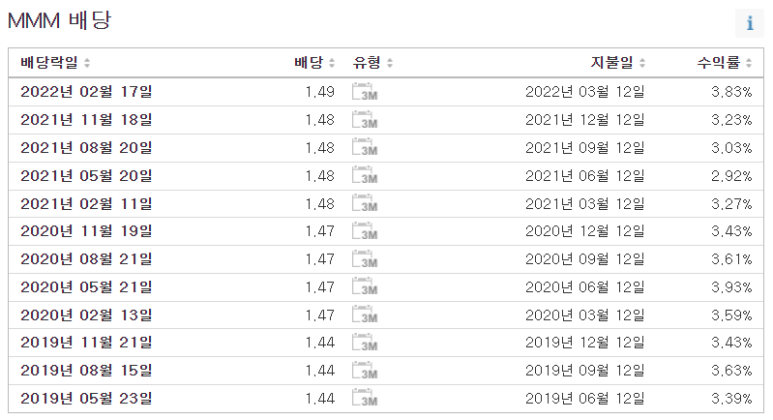Sort by 배당 column header
Viewport: 773px width, 420px height.
pyautogui.click(x=315, y=63)
